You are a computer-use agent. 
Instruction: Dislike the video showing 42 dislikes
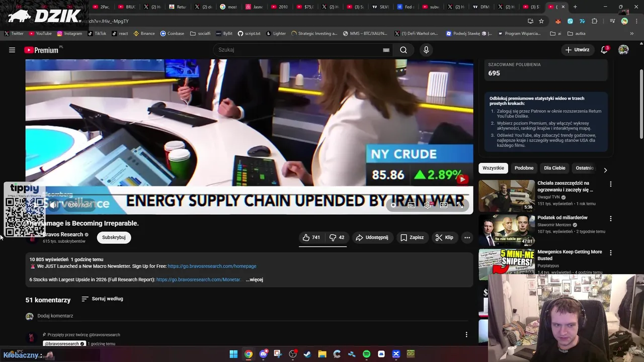pyautogui.click(x=337, y=237)
